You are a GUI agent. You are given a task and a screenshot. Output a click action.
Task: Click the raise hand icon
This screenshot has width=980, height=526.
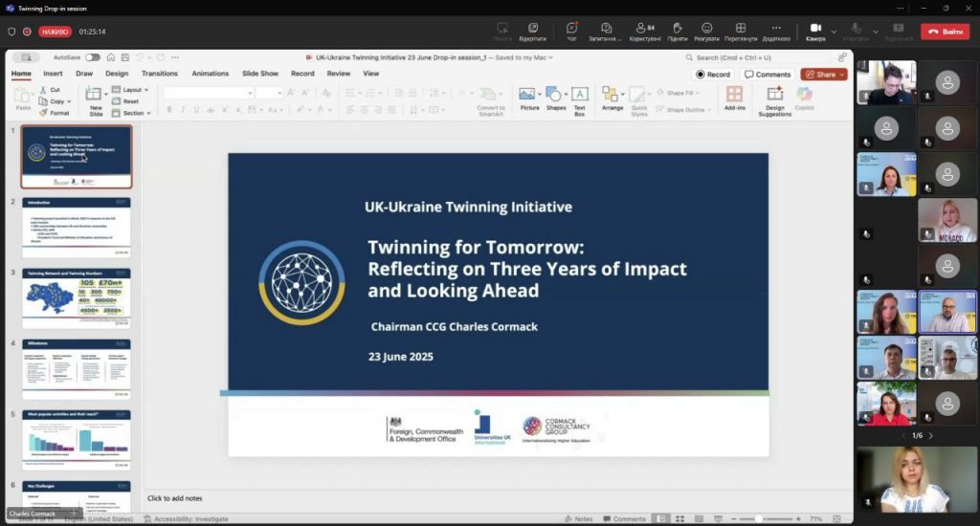point(677,31)
